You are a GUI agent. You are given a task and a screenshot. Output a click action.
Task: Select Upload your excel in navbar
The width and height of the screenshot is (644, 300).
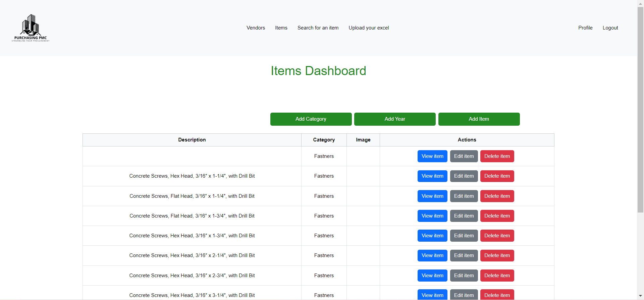[369, 28]
